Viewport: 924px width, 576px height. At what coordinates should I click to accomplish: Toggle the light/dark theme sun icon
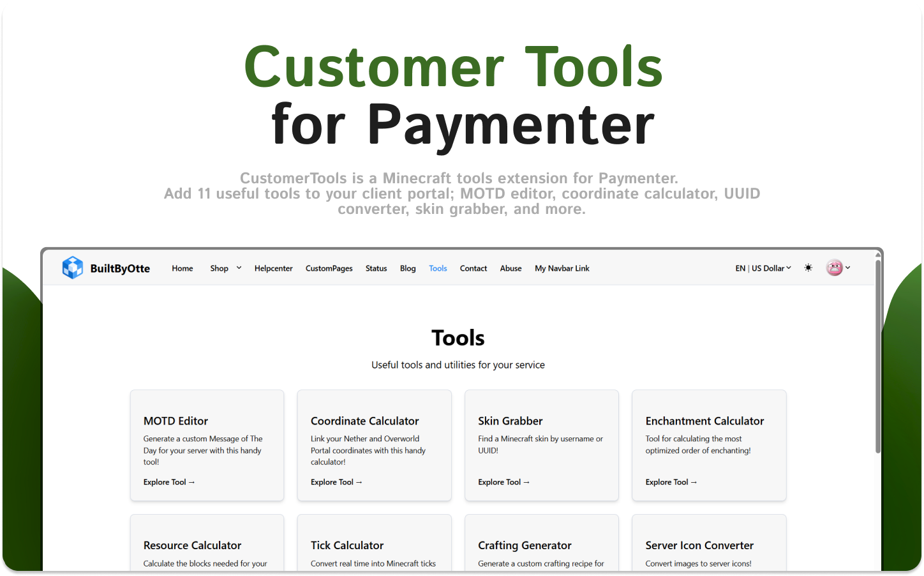pos(808,268)
